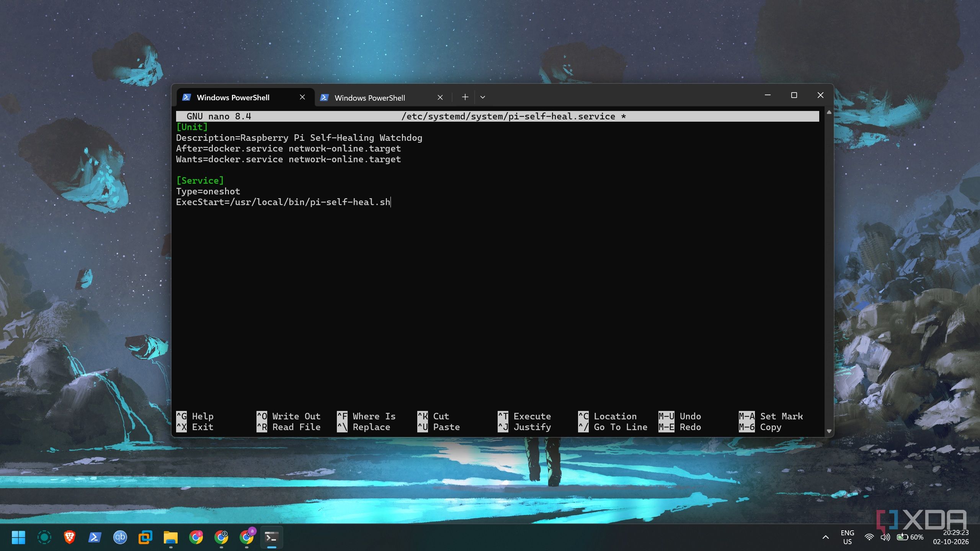Open the volume speaker icon
The height and width of the screenshot is (551, 980).
pos(885,537)
